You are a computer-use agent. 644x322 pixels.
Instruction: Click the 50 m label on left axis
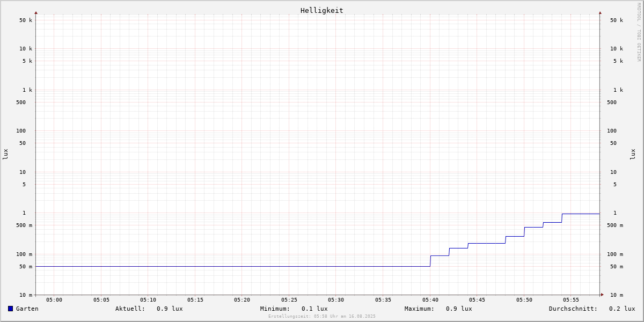click(26, 267)
